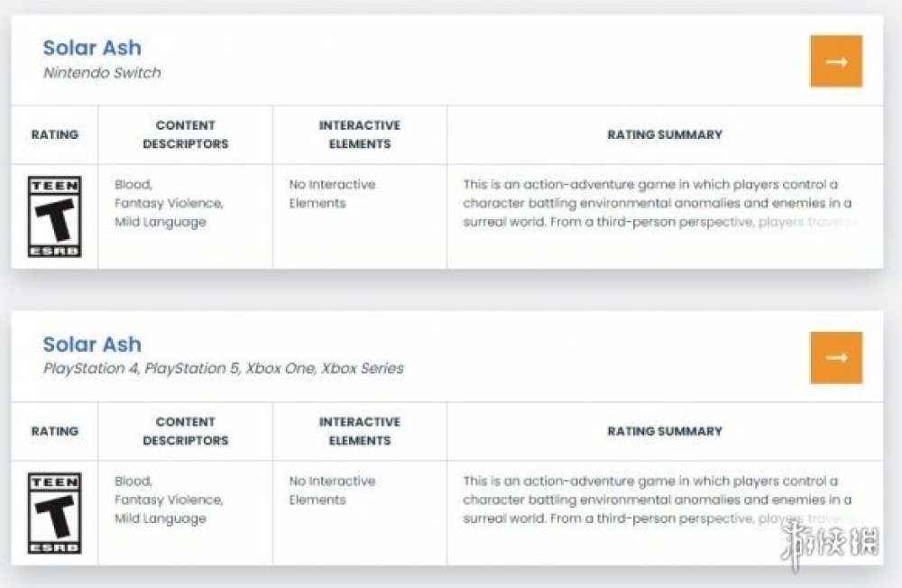This screenshot has width=902, height=588.
Task: Click the orange arrow on Nintendo Switch card
Action: tap(836, 61)
